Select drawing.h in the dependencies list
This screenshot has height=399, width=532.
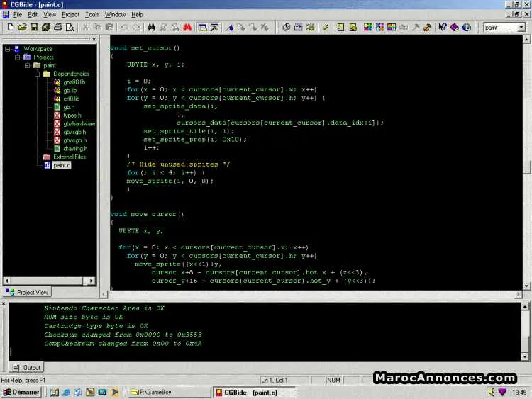pos(75,149)
